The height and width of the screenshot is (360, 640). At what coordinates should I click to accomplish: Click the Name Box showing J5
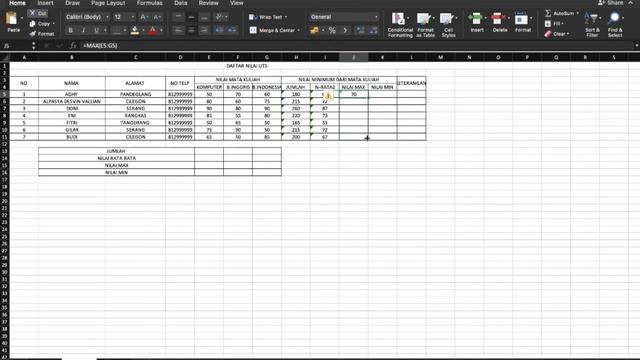16,46
